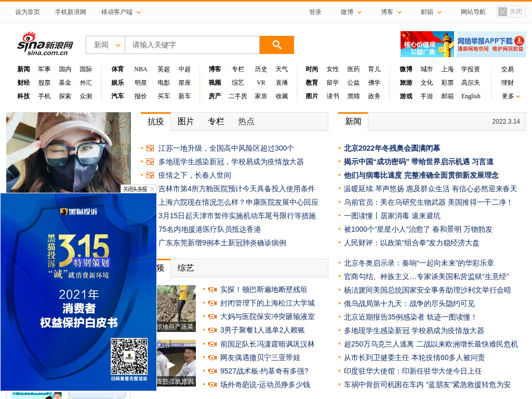Close the top bar using 关闭 button
532x399 pixels.
coord(511,12)
